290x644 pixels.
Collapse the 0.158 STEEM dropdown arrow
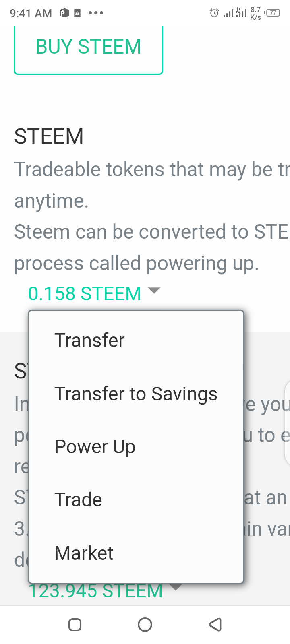pyautogui.click(x=154, y=290)
